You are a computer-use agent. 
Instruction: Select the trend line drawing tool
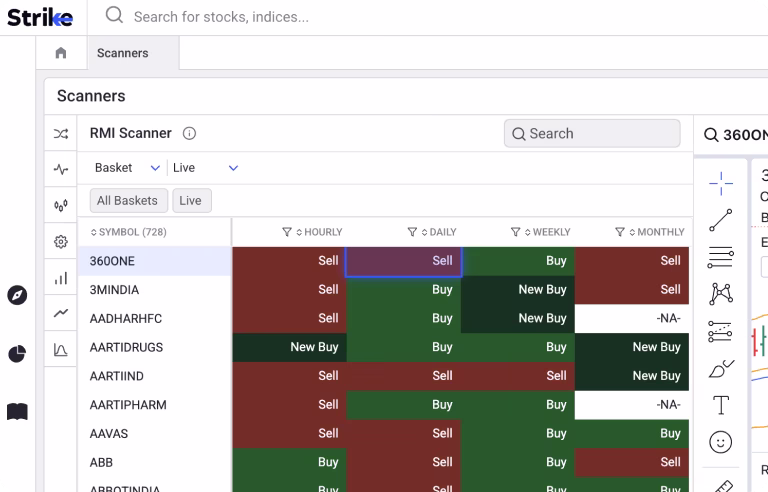[x=720, y=220]
